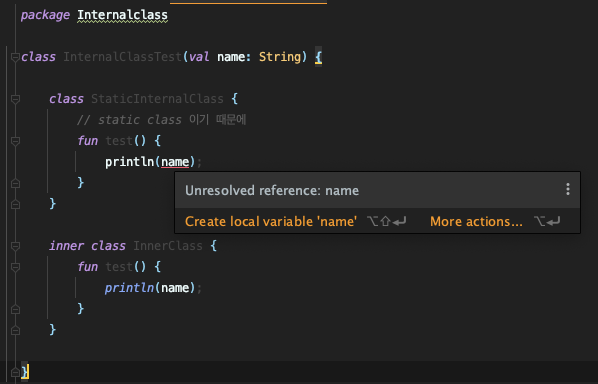The image size is (598, 384).
Task: Click the 'val' keyword in constructor
Action: pyautogui.click(x=199, y=57)
